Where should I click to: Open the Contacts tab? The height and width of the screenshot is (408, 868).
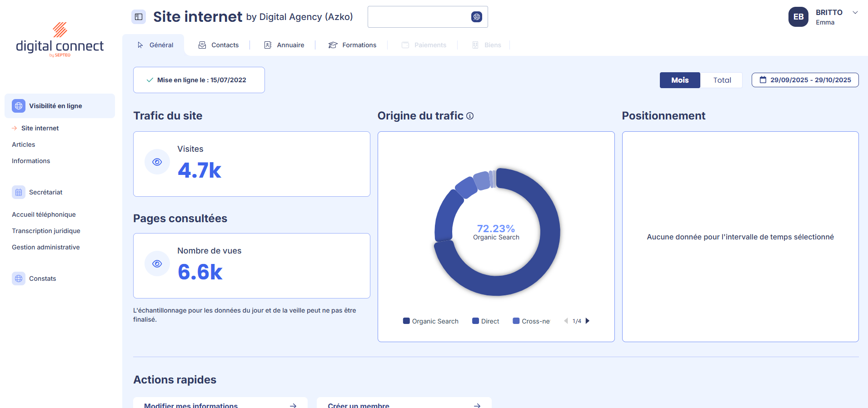[219, 45]
